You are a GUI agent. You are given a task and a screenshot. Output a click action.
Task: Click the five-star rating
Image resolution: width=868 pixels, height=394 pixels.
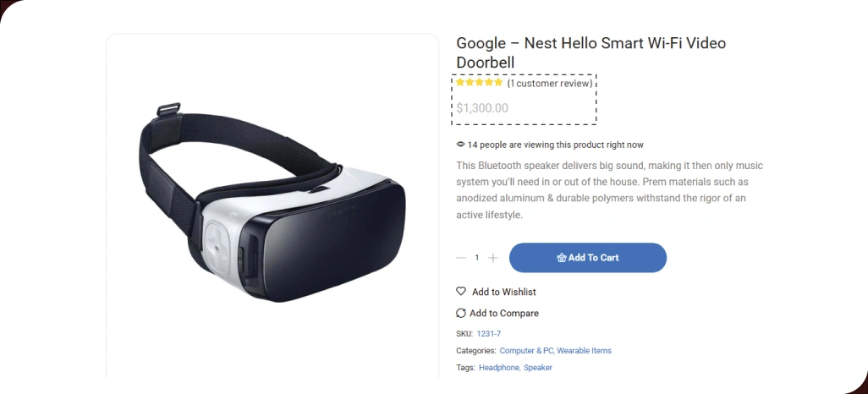pos(480,83)
